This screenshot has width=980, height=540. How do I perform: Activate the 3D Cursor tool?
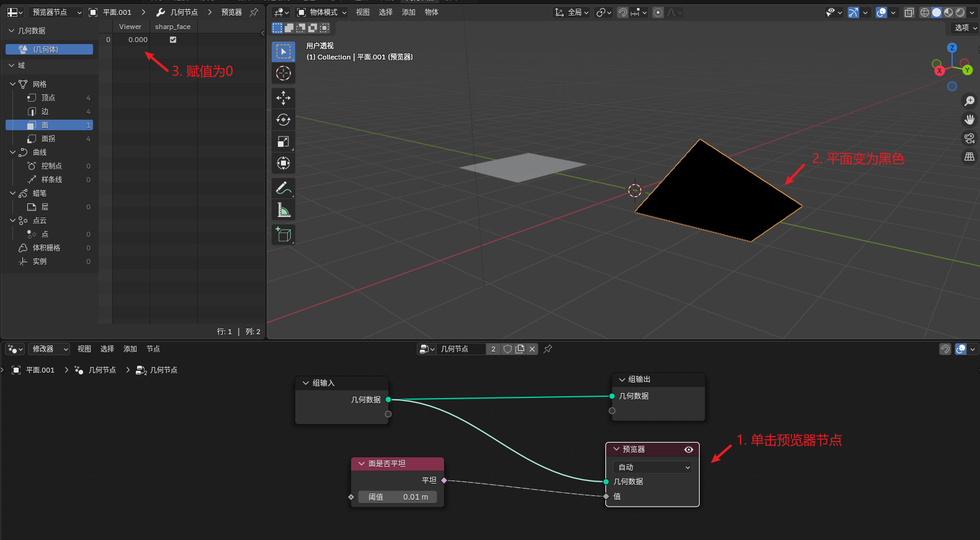[283, 74]
